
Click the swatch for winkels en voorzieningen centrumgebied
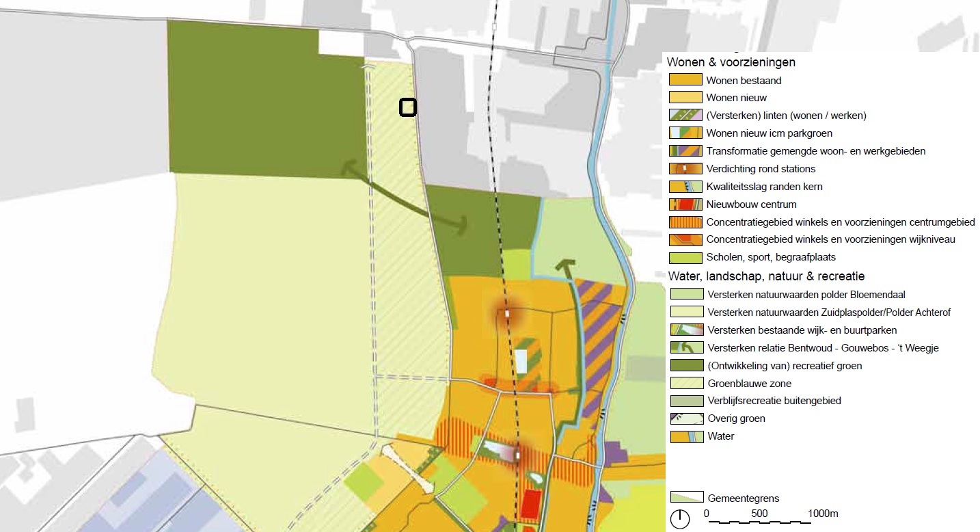[x=685, y=222]
